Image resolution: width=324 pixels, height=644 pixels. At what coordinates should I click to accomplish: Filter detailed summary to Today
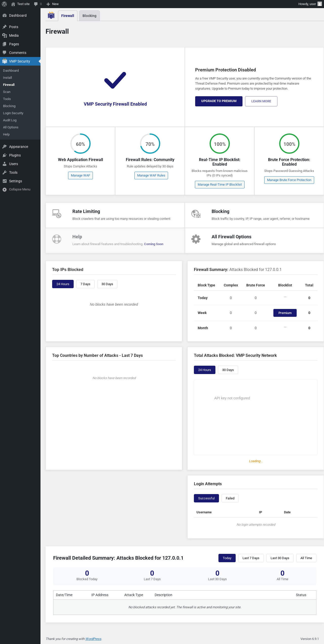click(x=227, y=558)
